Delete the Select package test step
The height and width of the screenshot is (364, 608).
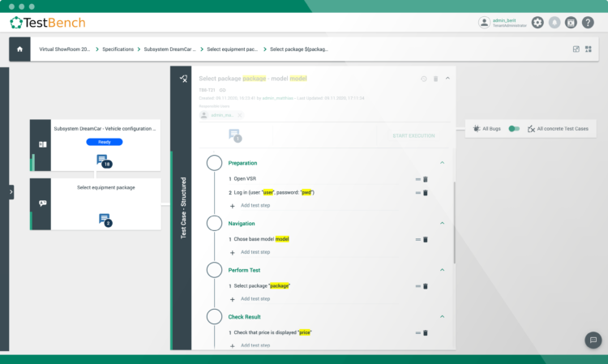(426, 286)
